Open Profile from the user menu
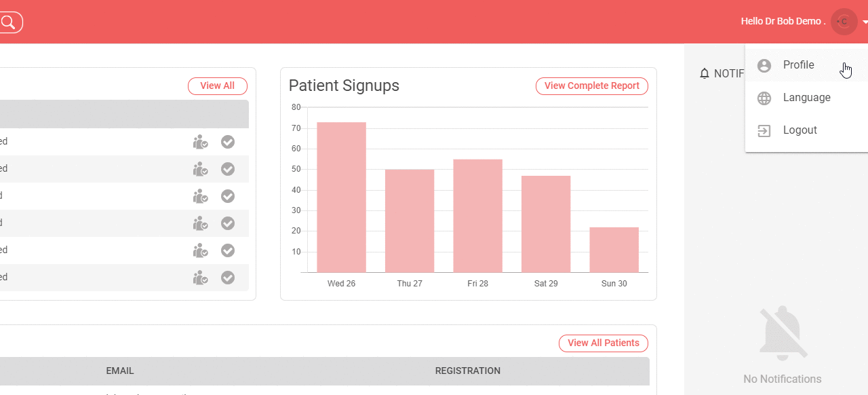 click(798, 65)
